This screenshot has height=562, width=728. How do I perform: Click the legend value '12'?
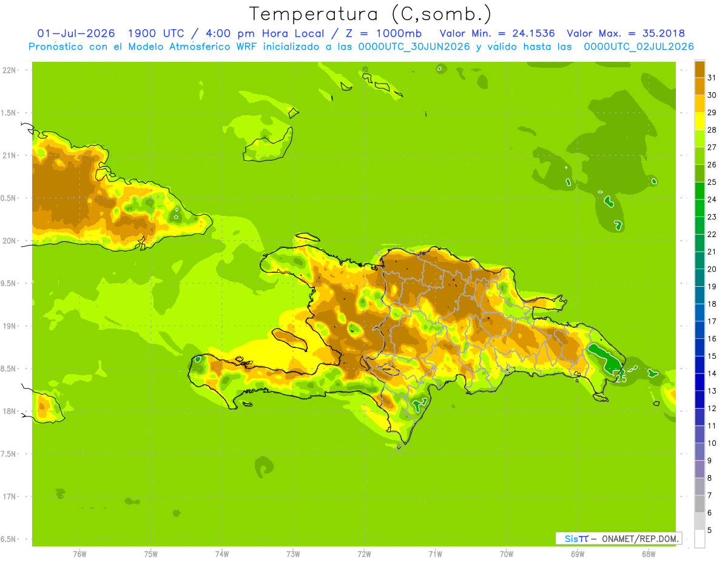point(712,409)
